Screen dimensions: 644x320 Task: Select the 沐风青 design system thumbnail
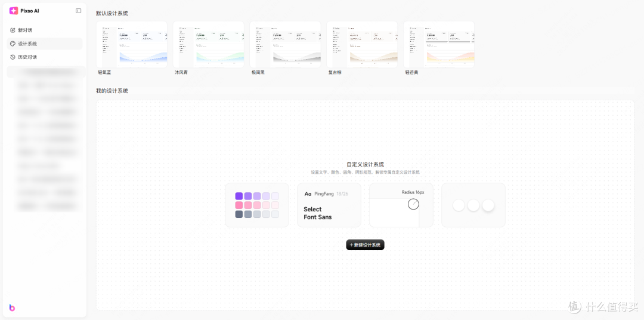[209, 44]
